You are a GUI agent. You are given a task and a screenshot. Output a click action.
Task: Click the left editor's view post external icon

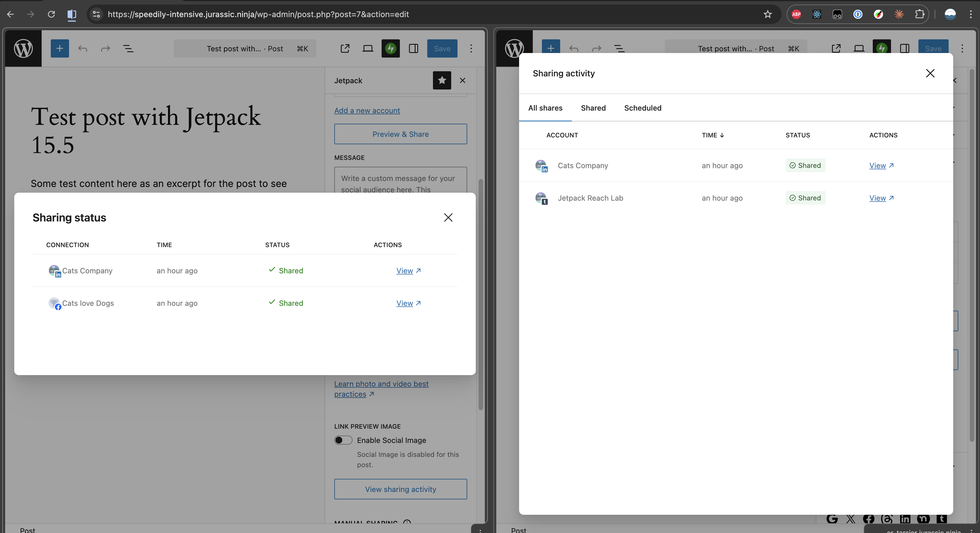click(x=345, y=49)
